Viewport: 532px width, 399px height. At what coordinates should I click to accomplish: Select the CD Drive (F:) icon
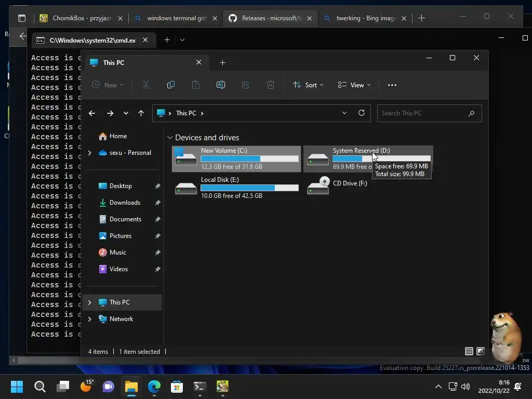pyautogui.click(x=318, y=185)
